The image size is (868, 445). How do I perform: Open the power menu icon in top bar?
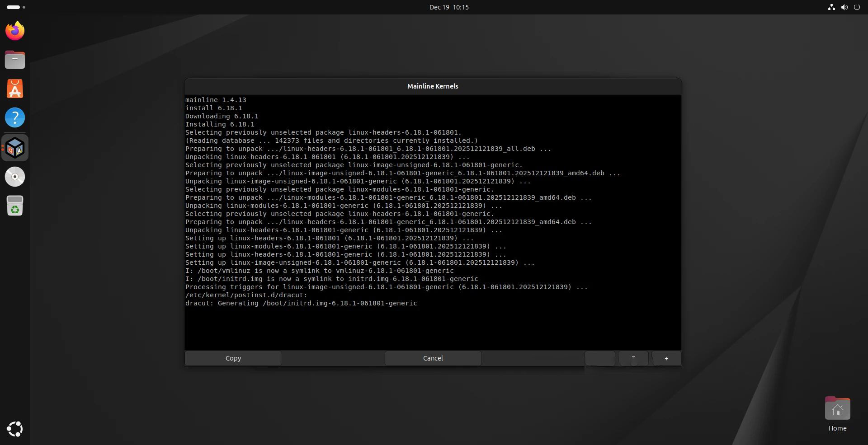pyautogui.click(x=857, y=7)
